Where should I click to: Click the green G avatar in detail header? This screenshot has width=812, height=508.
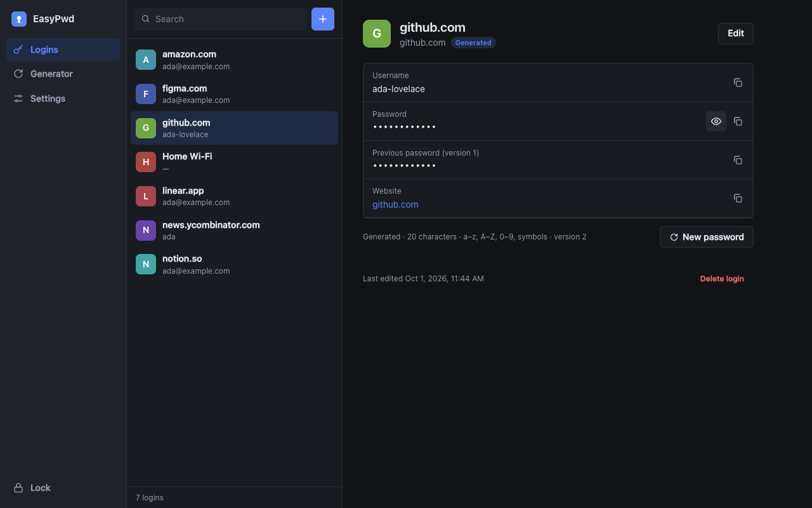click(377, 34)
